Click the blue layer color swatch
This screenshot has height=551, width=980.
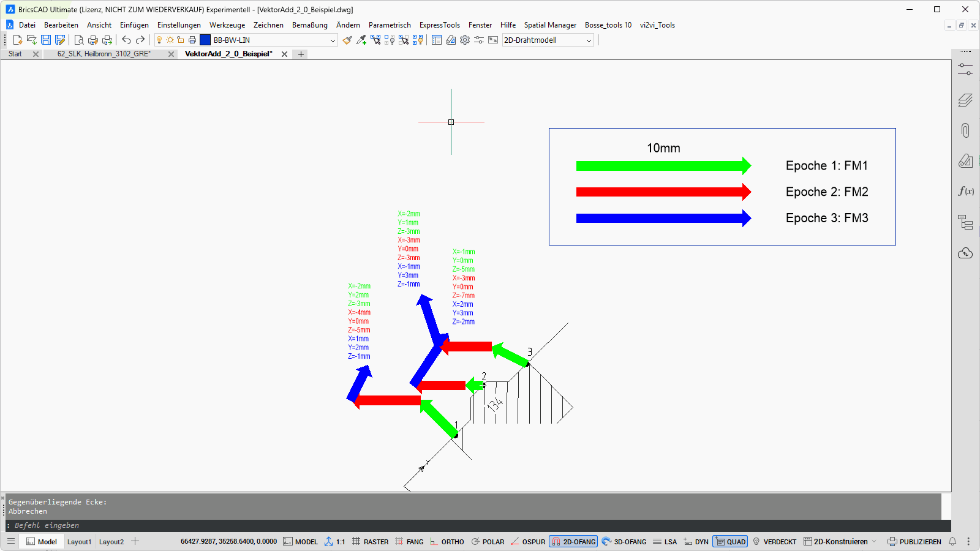pos(205,40)
